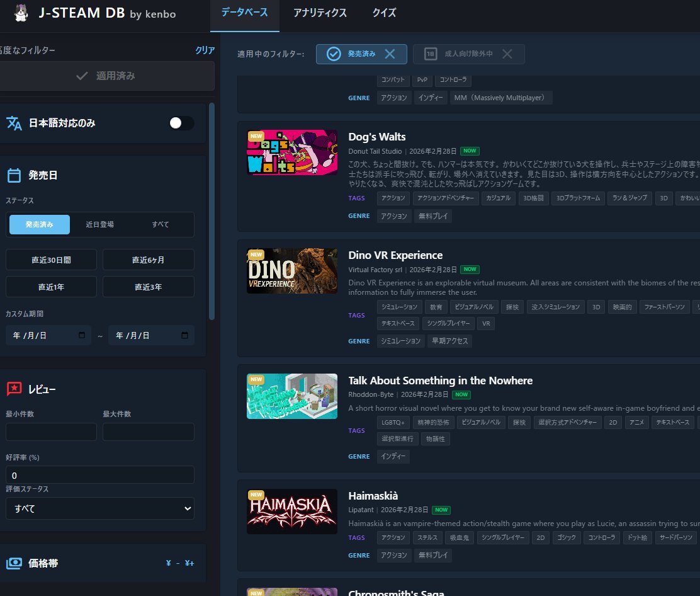Screen dimensions: 700x596
Task: Click NOW badge for Talk About Something in the Nowhere
Action: [461, 394]
